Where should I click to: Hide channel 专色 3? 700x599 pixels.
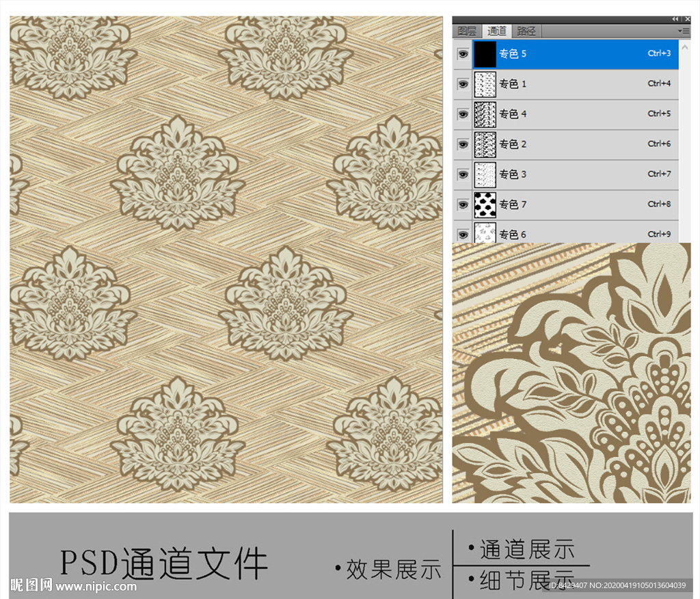tap(463, 174)
